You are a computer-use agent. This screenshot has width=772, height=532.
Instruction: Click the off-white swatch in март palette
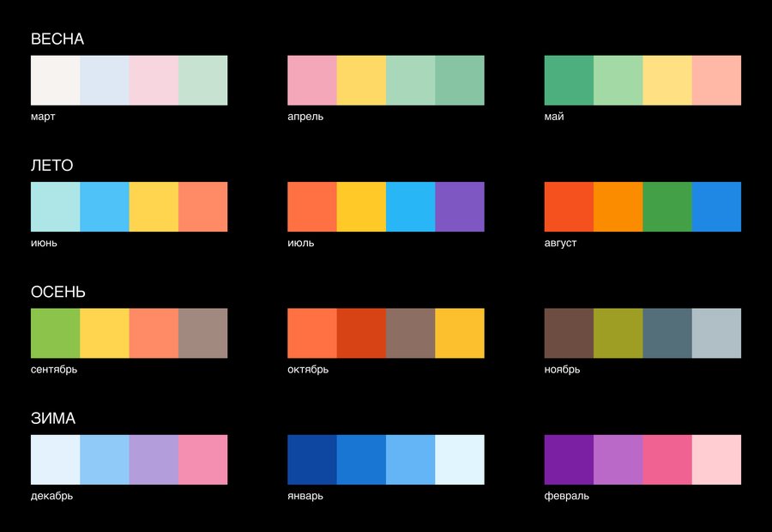[x=56, y=81]
